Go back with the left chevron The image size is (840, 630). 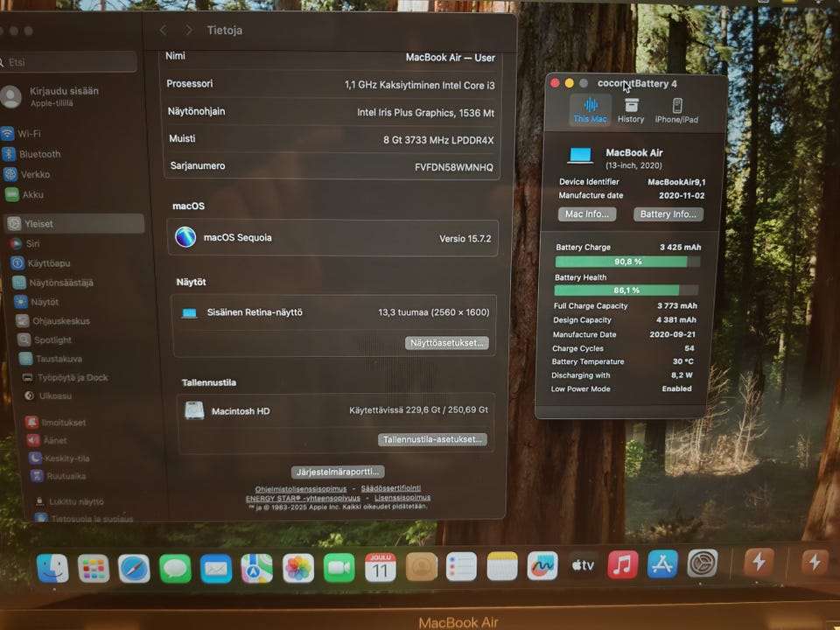tap(163, 31)
